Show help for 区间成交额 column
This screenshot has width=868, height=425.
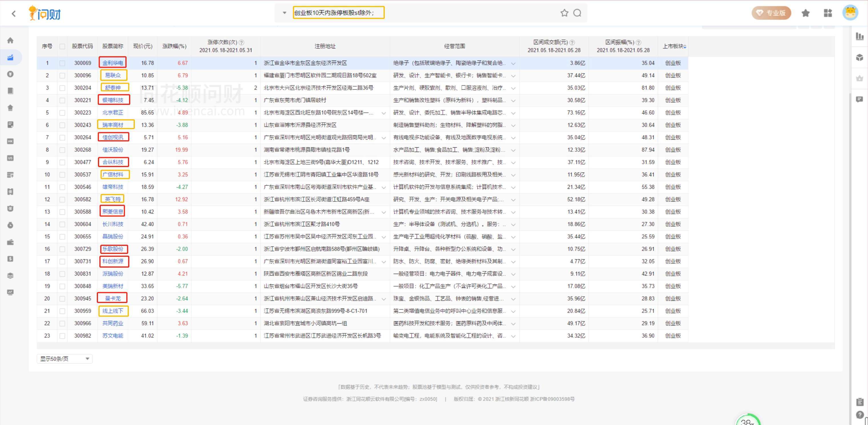pos(572,43)
